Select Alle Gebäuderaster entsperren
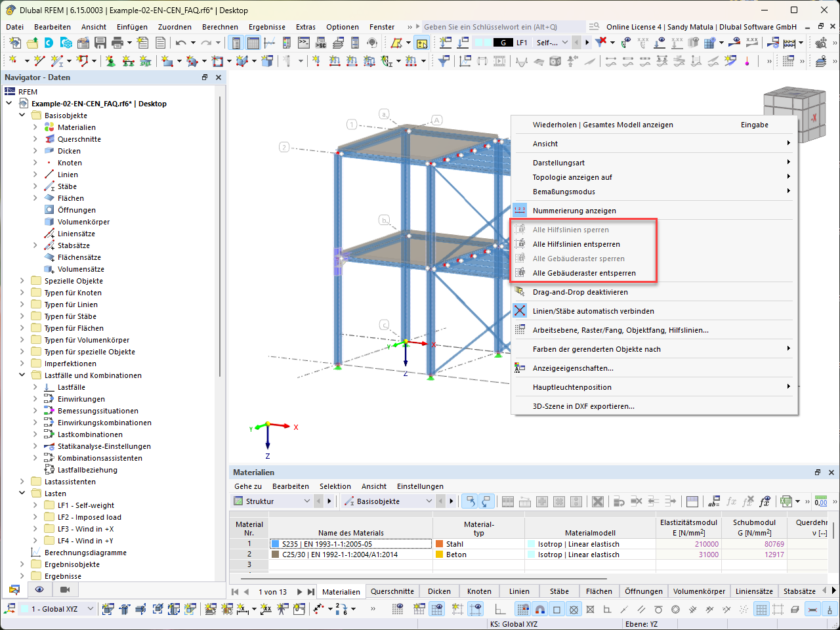The image size is (840, 630). 584,273
